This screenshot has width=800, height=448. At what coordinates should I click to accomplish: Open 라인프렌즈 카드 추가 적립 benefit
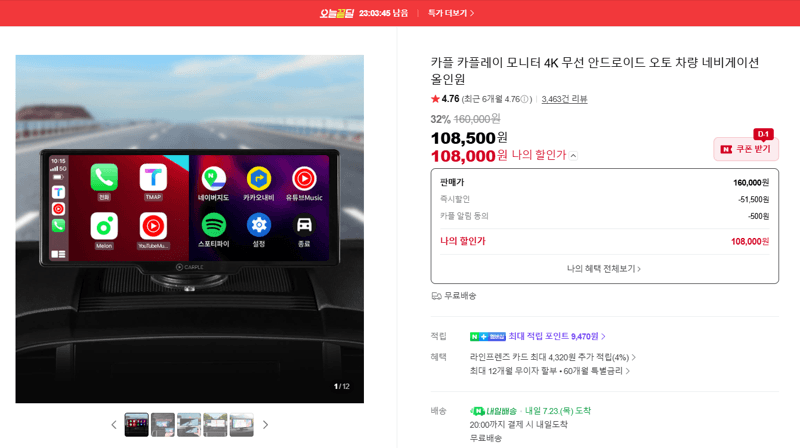point(553,357)
